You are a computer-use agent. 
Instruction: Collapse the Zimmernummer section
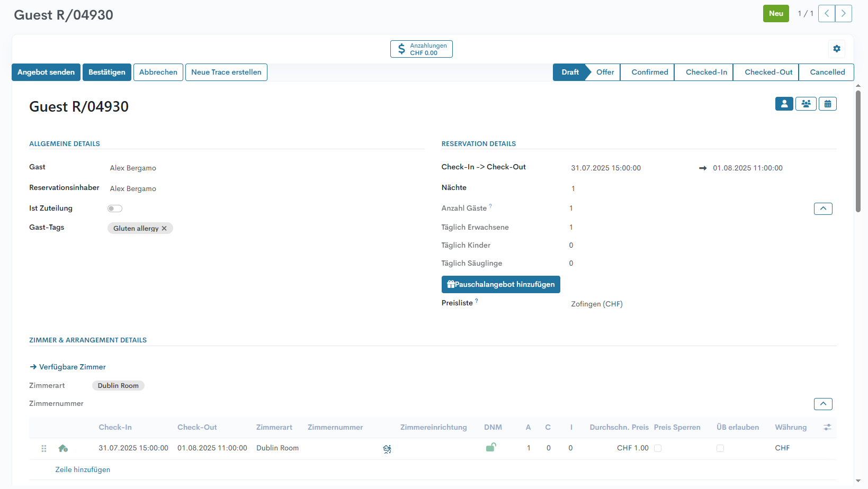click(822, 404)
